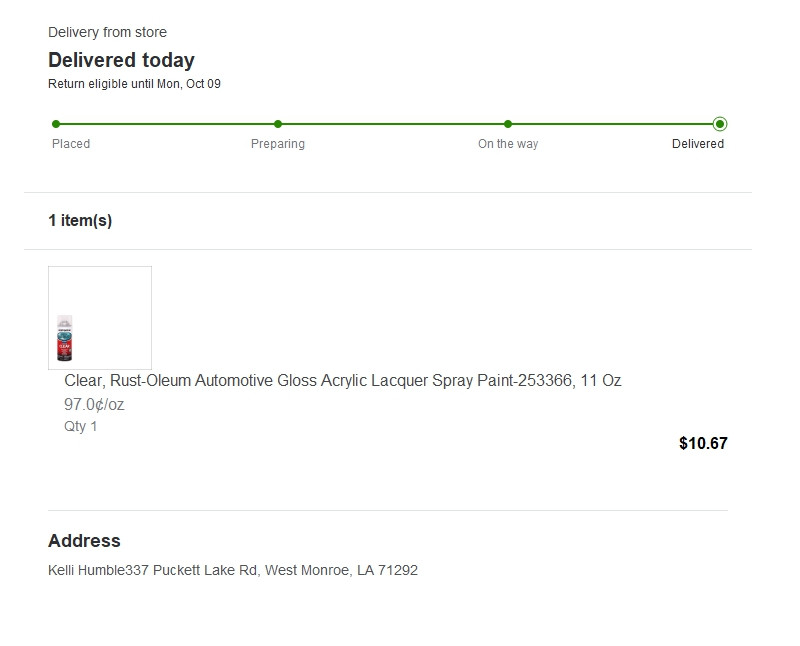The width and height of the screenshot is (800, 646).
Task: Click the Qty 1 text
Action: pyautogui.click(x=81, y=427)
